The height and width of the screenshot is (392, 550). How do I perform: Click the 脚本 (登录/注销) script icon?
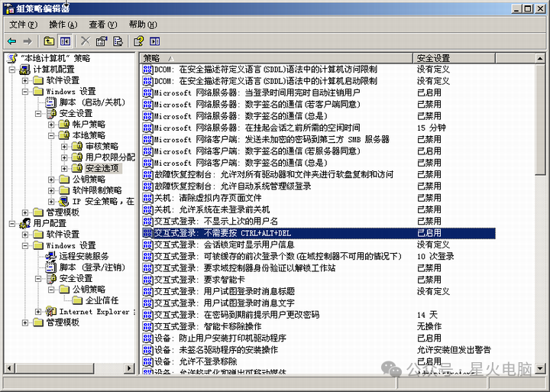pyautogui.click(x=51, y=267)
